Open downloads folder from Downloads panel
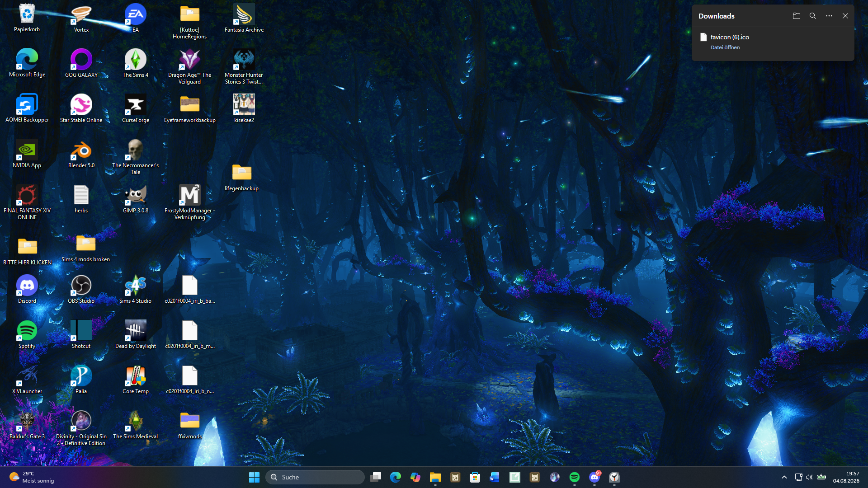Image resolution: width=868 pixels, height=488 pixels. [x=797, y=16]
